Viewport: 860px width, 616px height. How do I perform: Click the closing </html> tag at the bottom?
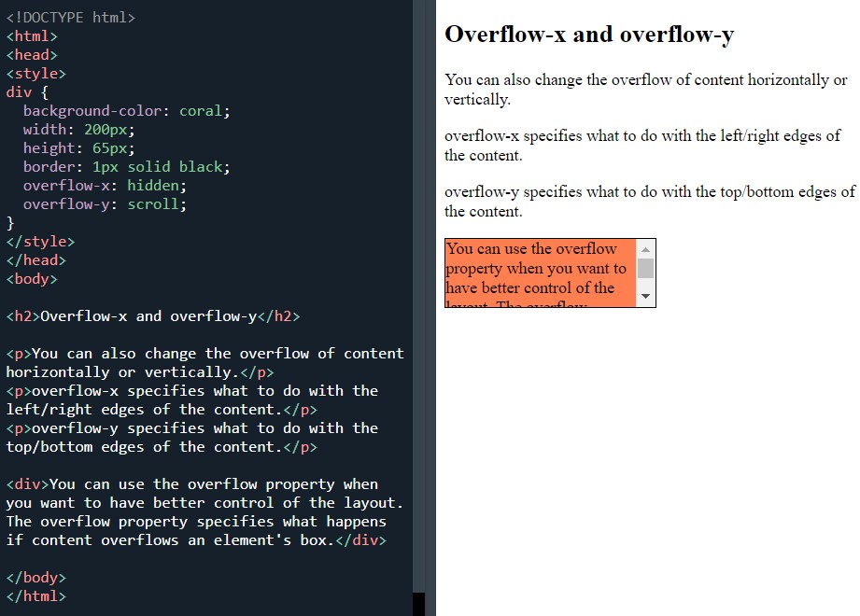(39, 595)
